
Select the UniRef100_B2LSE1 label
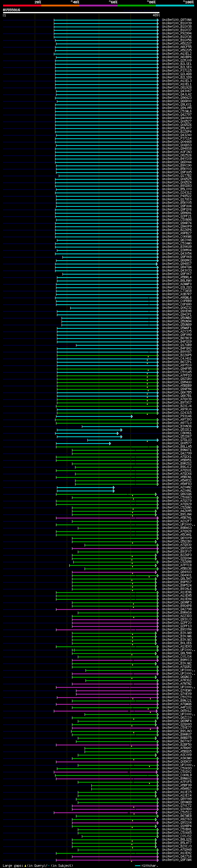pyautogui.click(x=177, y=64)
